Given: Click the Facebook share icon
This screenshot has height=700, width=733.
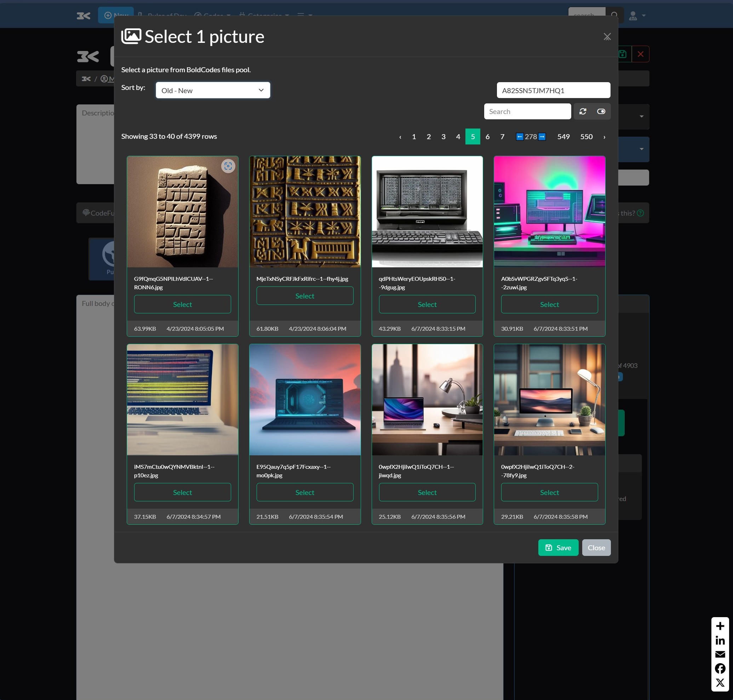Looking at the screenshot, I should [x=720, y=668].
